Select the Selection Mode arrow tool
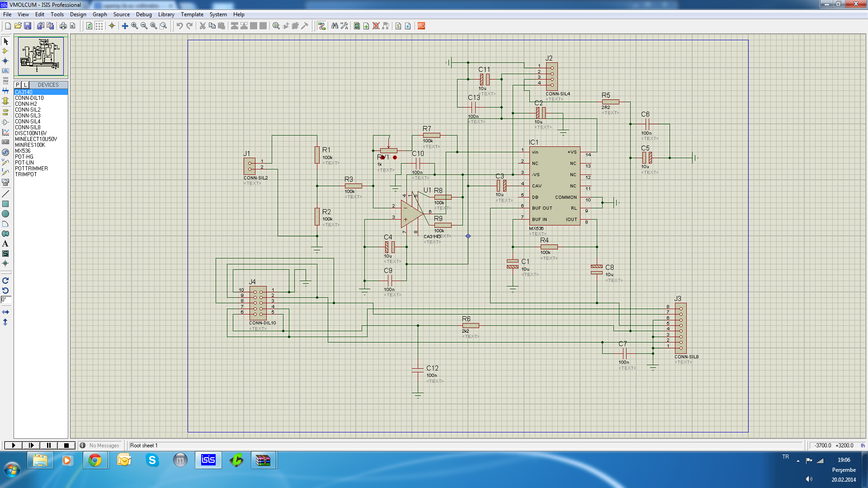868x488 pixels. pos(5,41)
